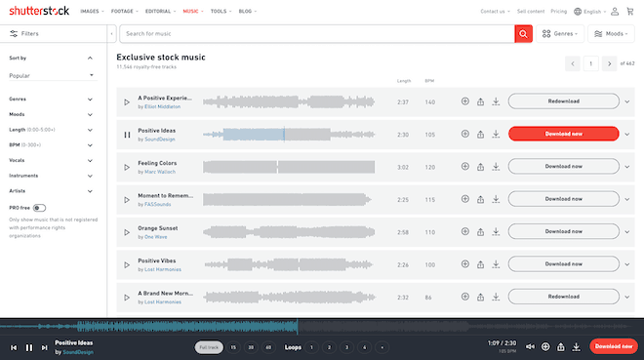Play the Orange Sunset track
The height and width of the screenshot is (360, 644).
[127, 232]
